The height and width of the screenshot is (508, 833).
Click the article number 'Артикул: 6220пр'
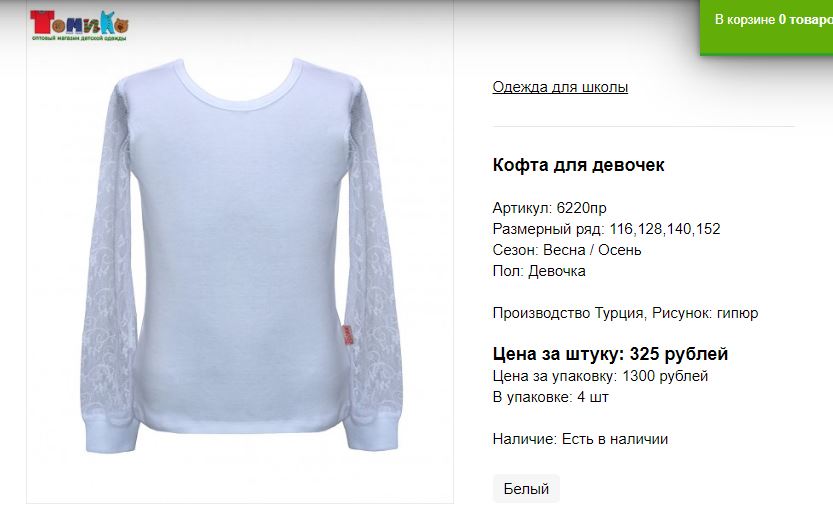coord(549,208)
